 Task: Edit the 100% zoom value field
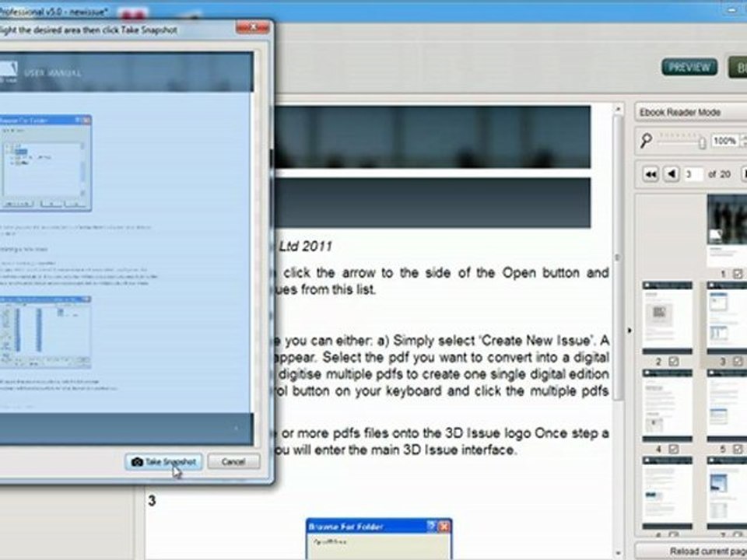[x=724, y=141]
